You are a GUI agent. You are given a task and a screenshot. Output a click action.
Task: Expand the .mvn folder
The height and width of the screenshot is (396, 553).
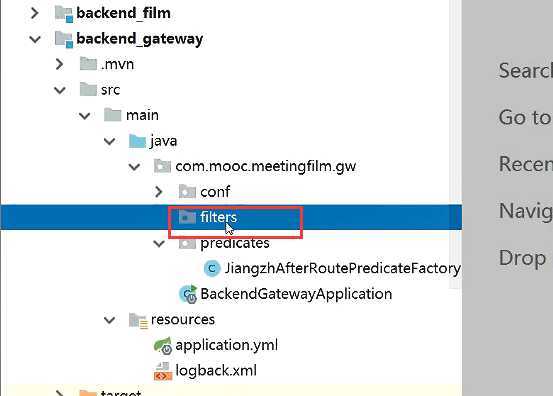(x=60, y=64)
